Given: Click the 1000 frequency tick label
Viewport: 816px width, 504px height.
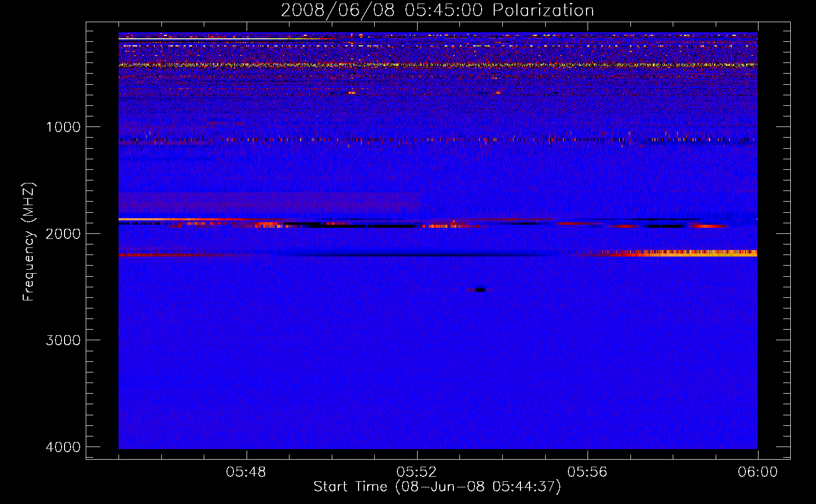Looking at the screenshot, I should click(x=63, y=127).
